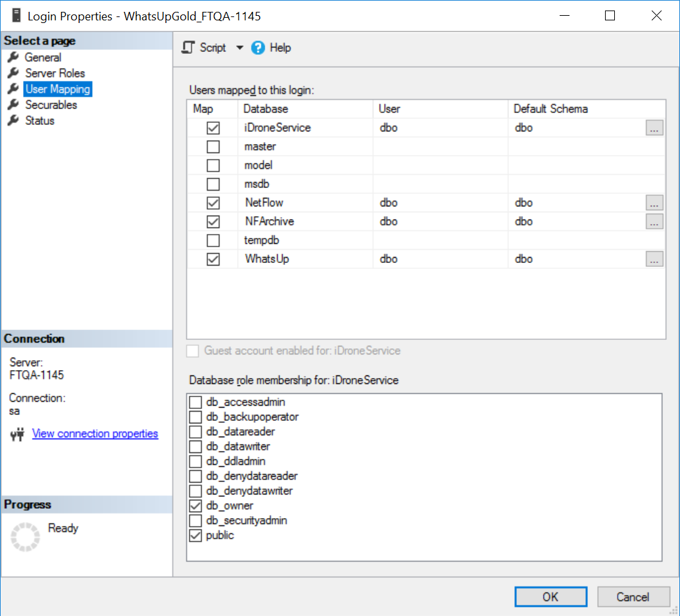Image resolution: width=680 pixels, height=616 pixels.
Task: Click the Script icon in toolbar
Action: [189, 48]
